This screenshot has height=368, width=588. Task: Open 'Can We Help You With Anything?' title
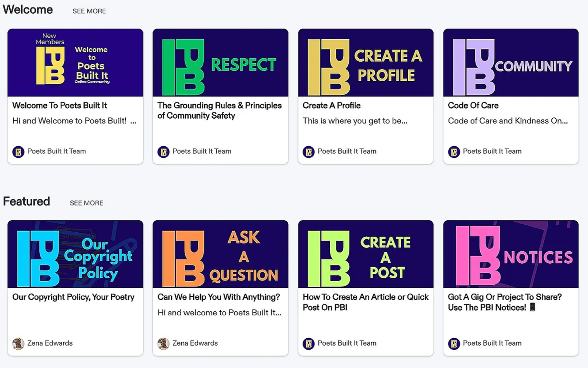point(219,297)
